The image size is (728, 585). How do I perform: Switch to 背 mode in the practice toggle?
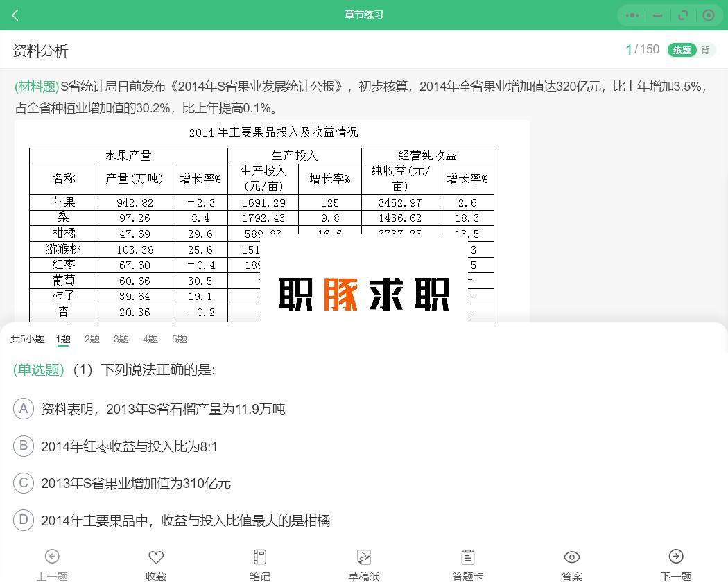coord(705,50)
